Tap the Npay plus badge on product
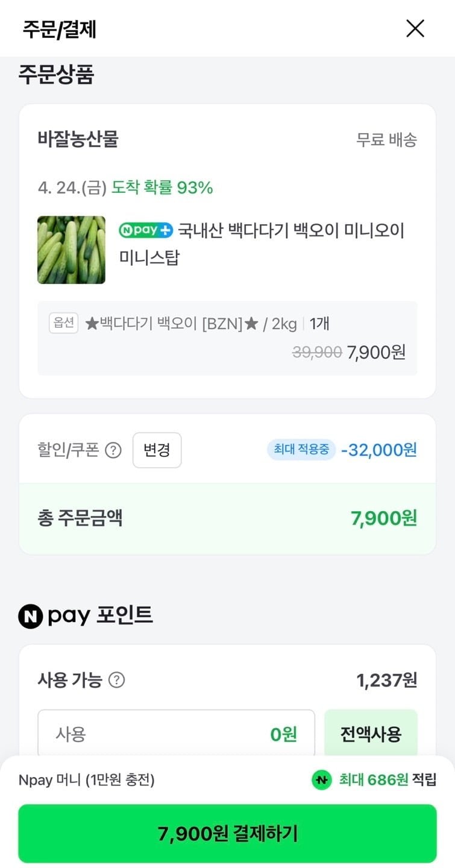 pos(146,230)
